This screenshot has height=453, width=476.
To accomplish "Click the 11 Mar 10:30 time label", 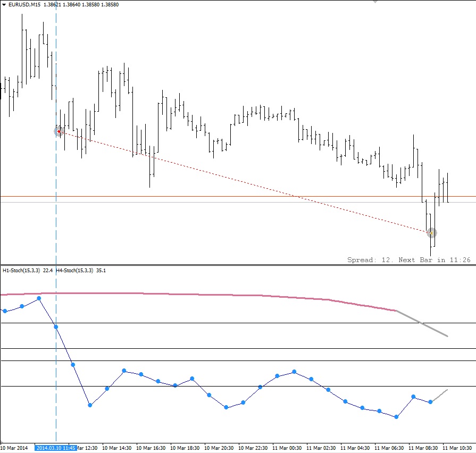I will [457, 448].
